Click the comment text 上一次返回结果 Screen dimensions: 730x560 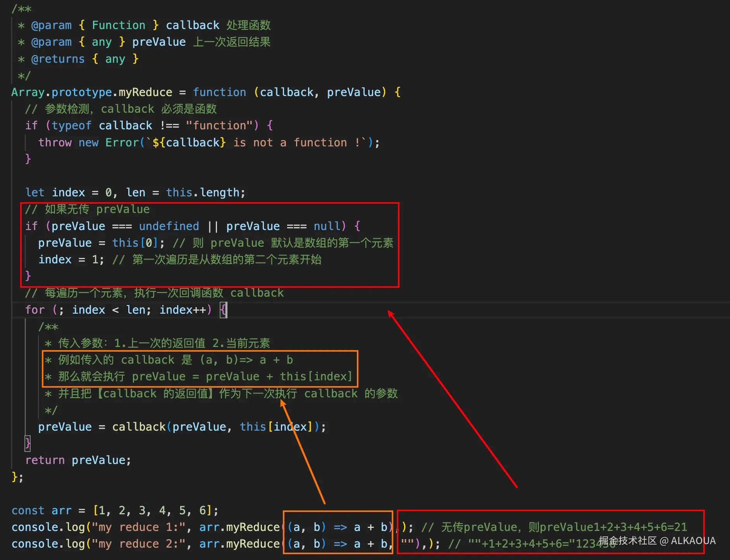click(x=232, y=42)
